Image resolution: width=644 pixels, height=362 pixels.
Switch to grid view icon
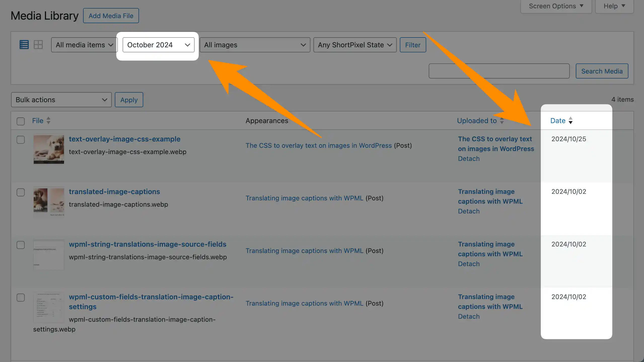point(38,45)
